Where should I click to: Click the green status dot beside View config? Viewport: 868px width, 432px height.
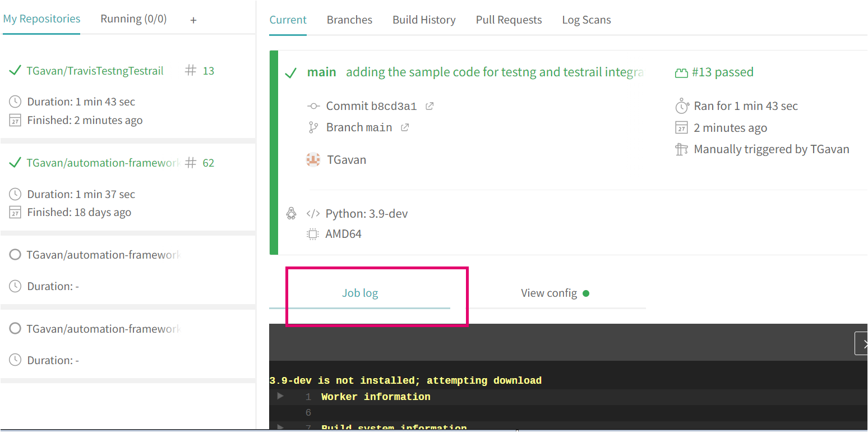pyautogui.click(x=586, y=293)
